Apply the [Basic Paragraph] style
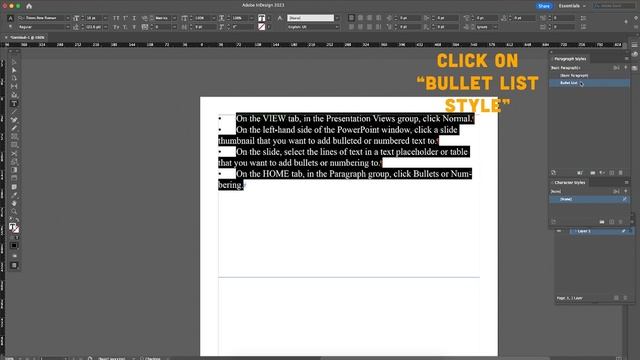The width and height of the screenshot is (640, 360). [589, 76]
